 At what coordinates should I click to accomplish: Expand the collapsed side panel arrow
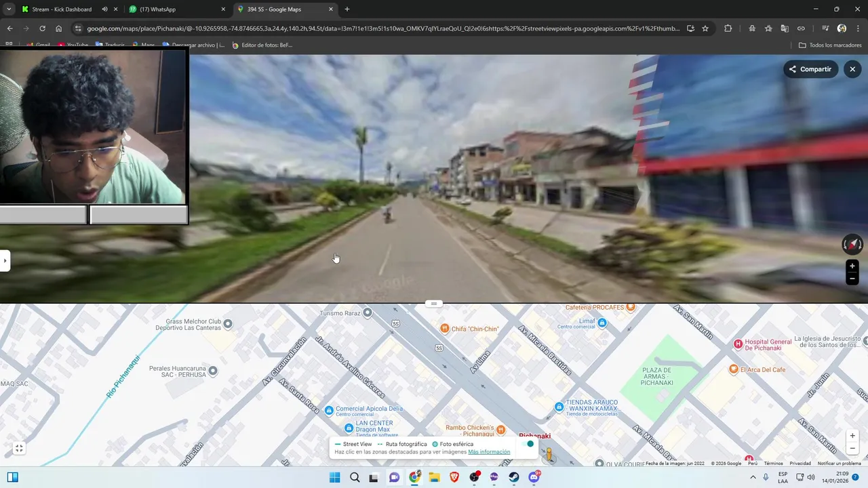5,260
